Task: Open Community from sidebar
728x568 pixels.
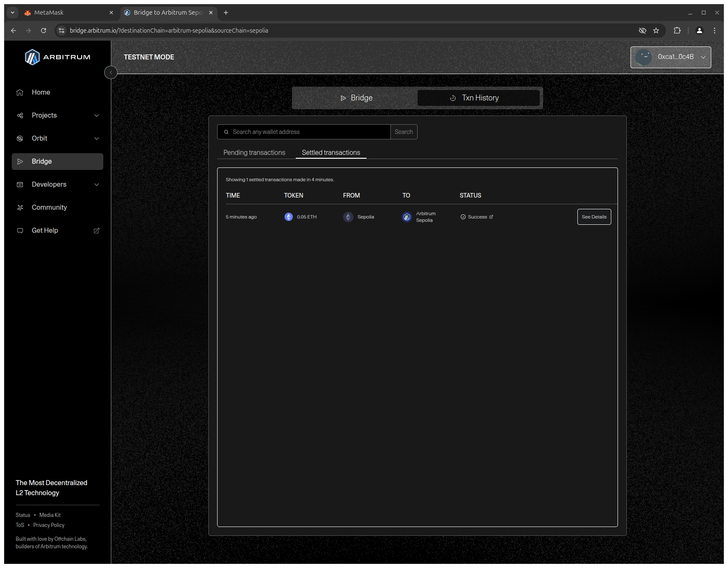Action: 57,208
